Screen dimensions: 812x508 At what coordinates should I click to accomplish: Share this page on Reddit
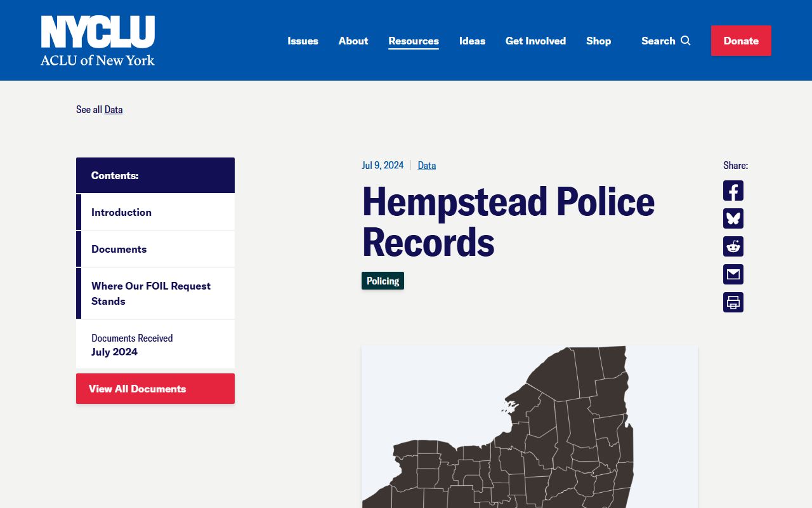coord(733,246)
